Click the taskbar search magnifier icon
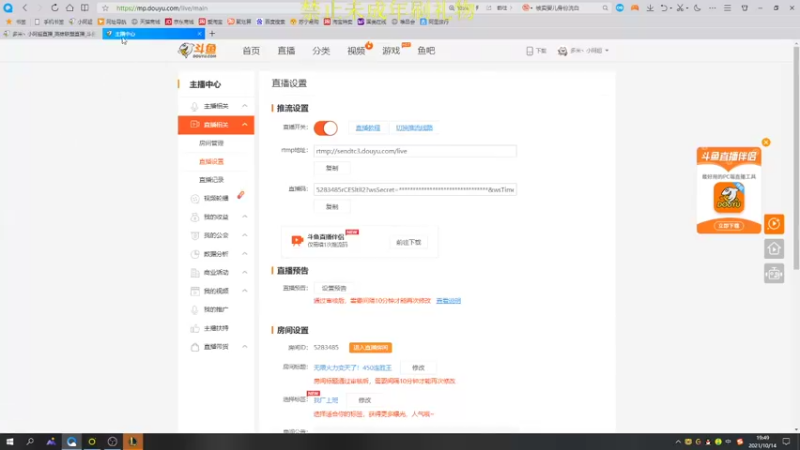The image size is (800, 450). [x=30, y=442]
